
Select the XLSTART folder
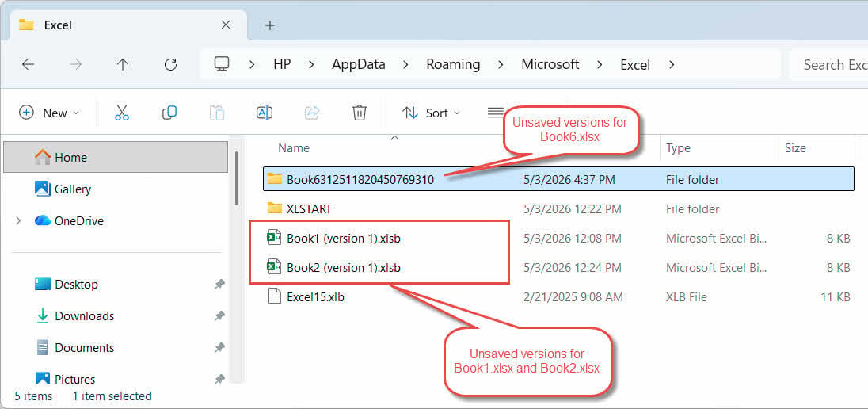tap(558, 209)
